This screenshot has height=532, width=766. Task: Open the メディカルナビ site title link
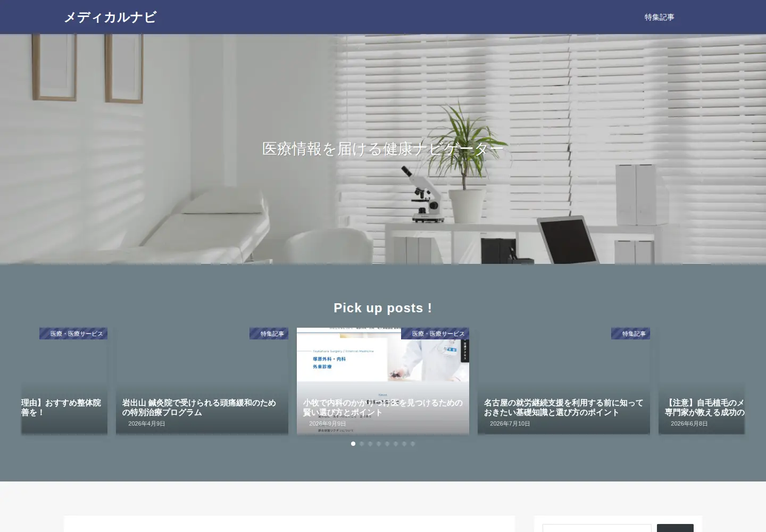(x=110, y=17)
